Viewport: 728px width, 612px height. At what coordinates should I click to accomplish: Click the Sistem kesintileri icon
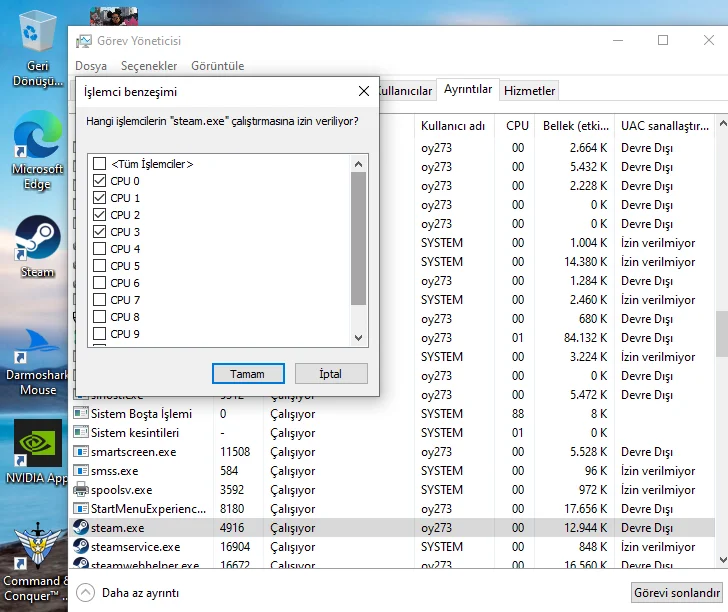pyautogui.click(x=81, y=432)
